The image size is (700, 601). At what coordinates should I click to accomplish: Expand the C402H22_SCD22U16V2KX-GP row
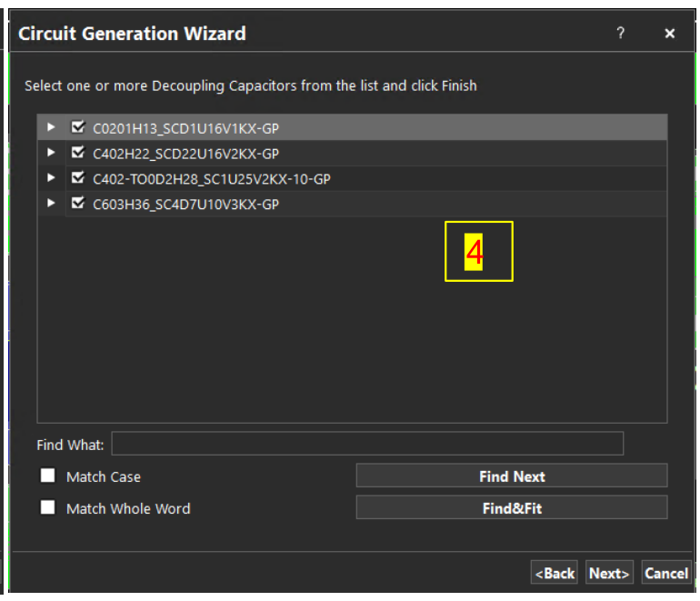51,153
